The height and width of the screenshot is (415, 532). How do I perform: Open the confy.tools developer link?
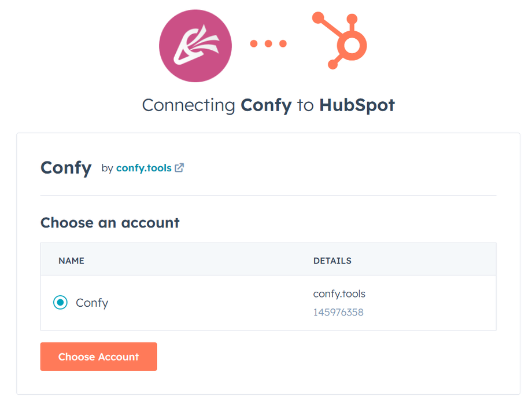pos(143,168)
